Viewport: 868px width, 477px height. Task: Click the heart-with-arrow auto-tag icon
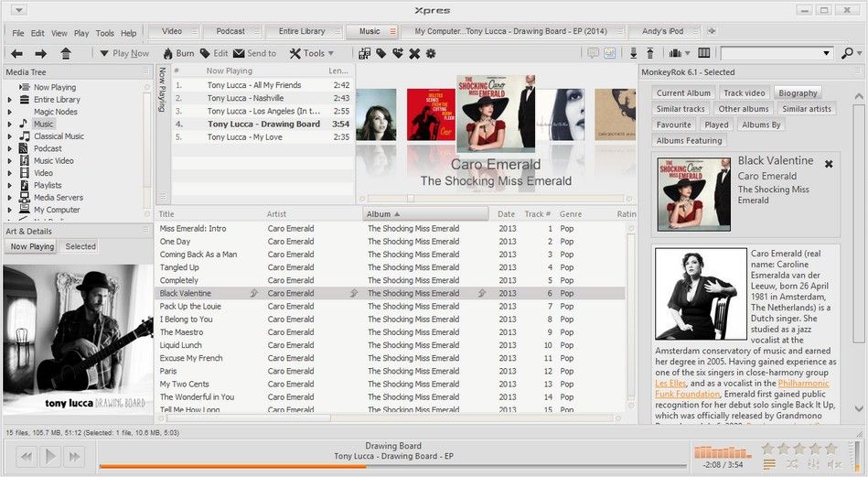coord(398,53)
